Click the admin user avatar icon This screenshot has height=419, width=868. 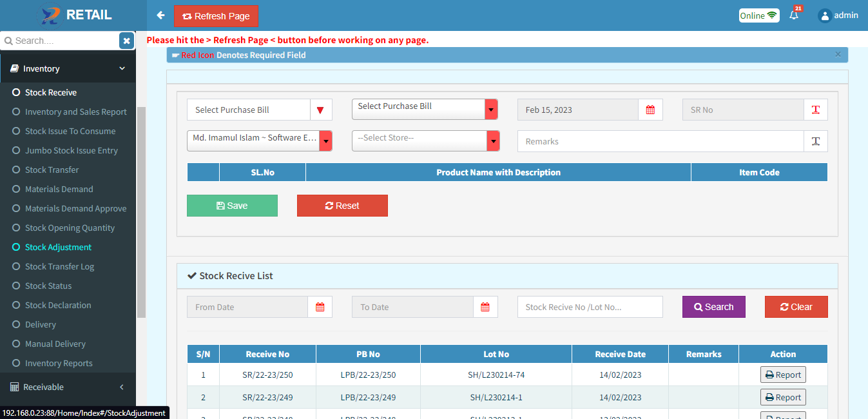824,15
